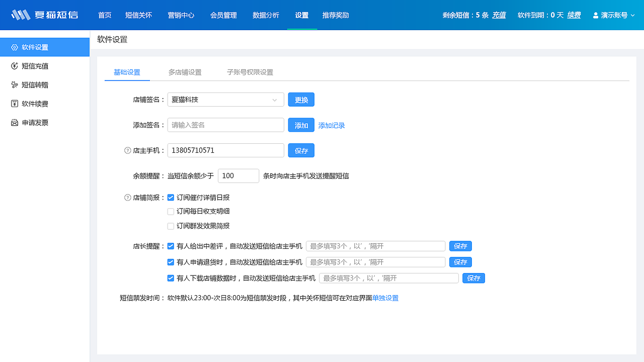Image resolution: width=644 pixels, height=362 pixels.
Task: Click the 短信转赠 sidebar icon
Action: coord(14,84)
